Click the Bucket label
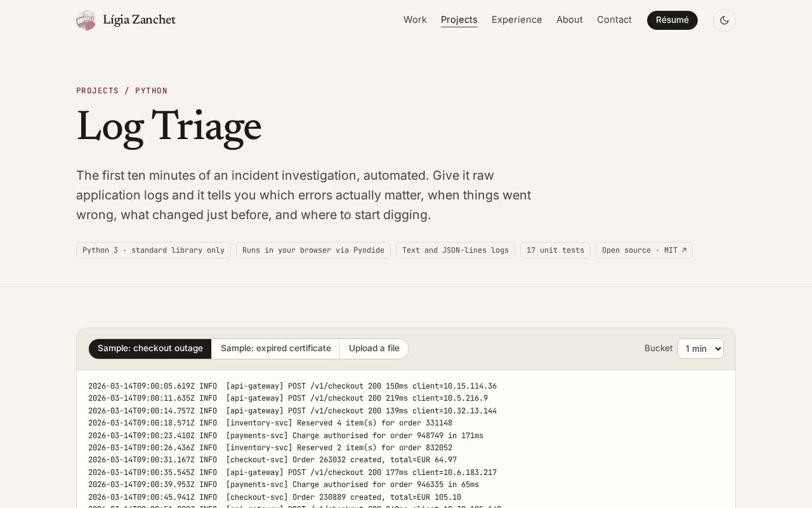Viewport: 812px width, 508px height. pos(658,349)
